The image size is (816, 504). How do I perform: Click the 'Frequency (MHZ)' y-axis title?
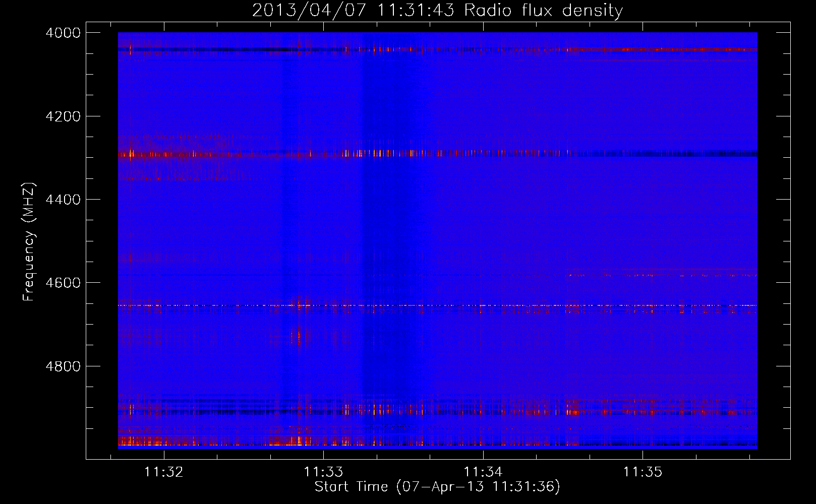pyautogui.click(x=29, y=241)
